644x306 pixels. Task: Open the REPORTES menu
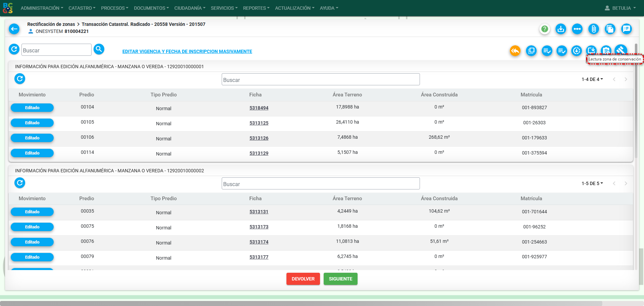tap(256, 8)
